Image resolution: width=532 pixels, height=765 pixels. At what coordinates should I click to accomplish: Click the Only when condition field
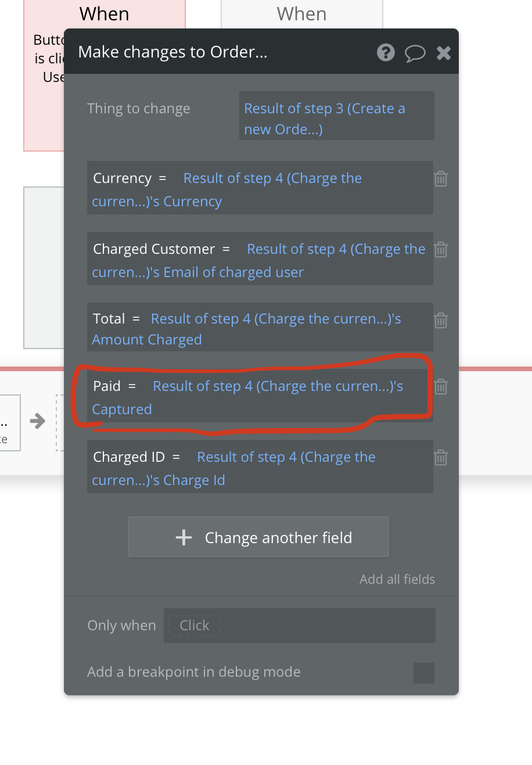tap(300, 626)
